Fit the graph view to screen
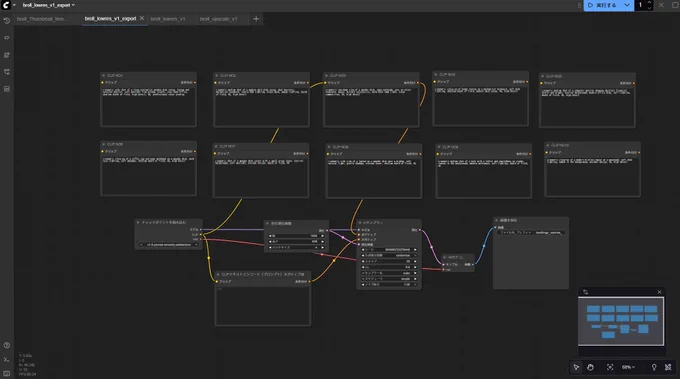680x379 pixels. click(x=610, y=367)
